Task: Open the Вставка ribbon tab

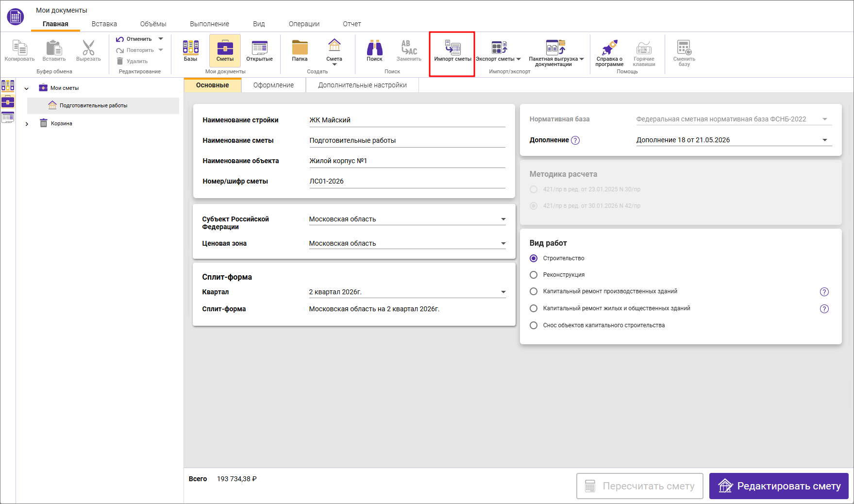Action: tap(104, 24)
